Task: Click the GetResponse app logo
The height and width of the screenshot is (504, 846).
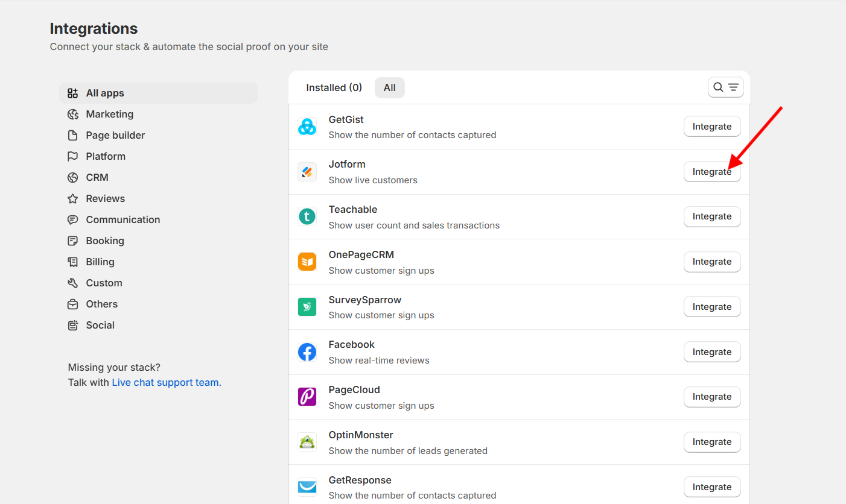Action: click(307, 487)
